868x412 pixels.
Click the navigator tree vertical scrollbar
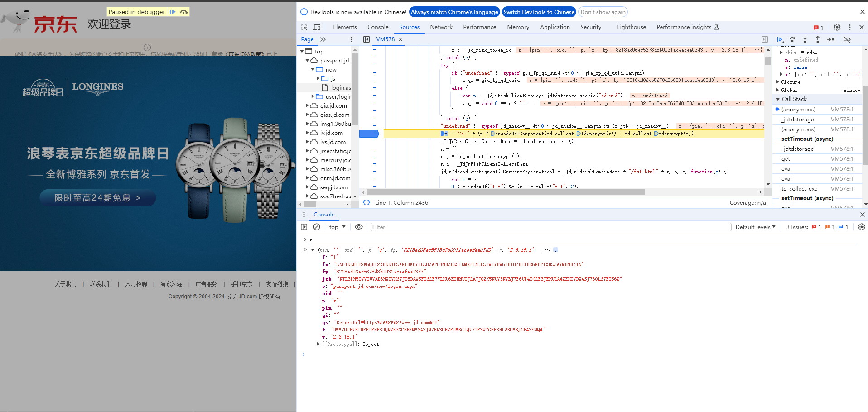tap(355, 89)
